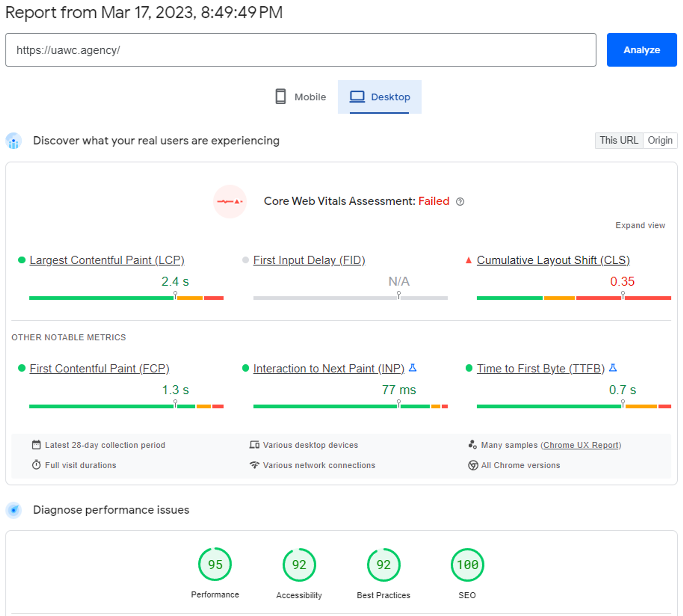Select the Desktop tab
This screenshot has width=683, height=616.
click(380, 97)
